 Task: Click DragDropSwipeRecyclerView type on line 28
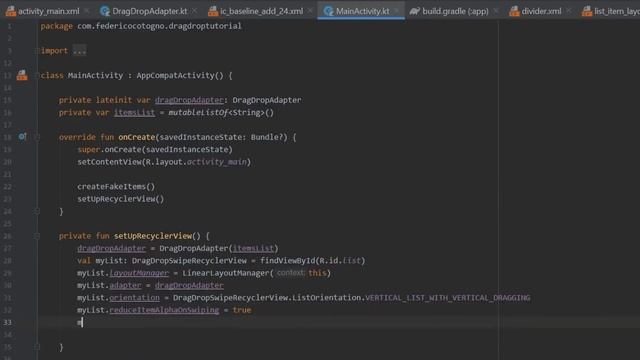click(x=189, y=260)
